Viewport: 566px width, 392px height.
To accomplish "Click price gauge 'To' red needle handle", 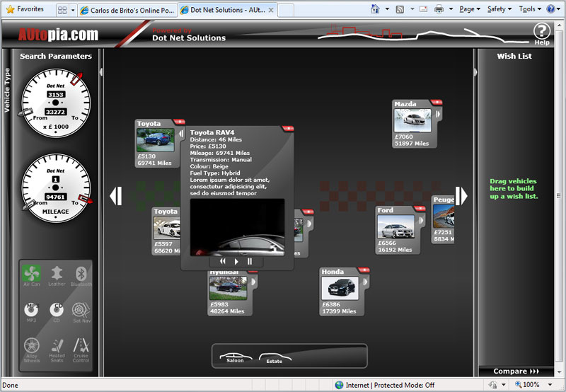I will (x=76, y=79).
